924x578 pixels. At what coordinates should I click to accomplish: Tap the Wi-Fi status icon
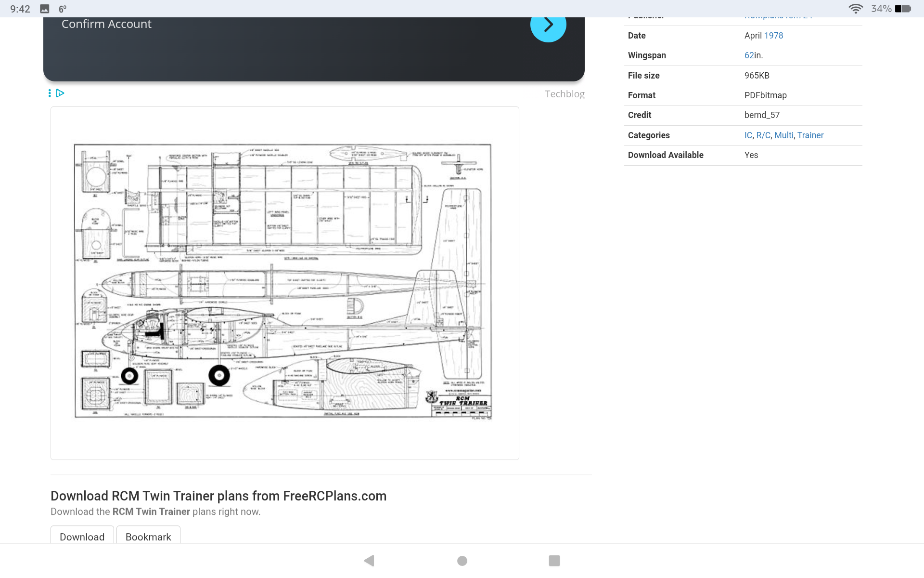pos(855,9)
